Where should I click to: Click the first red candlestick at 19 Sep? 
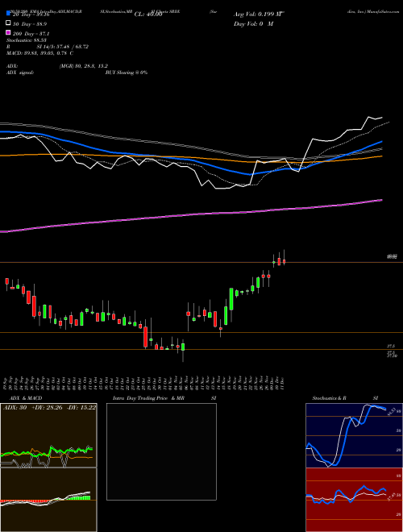coord(6,281)
